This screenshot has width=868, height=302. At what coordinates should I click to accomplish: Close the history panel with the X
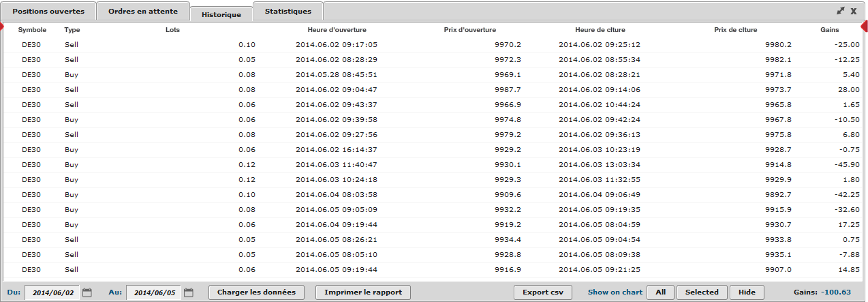coord(853,11)
